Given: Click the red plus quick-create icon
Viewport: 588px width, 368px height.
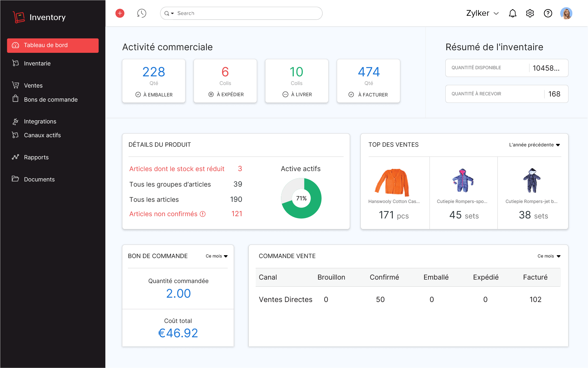Looking at the screenshot, I should (x=120, y=13).
